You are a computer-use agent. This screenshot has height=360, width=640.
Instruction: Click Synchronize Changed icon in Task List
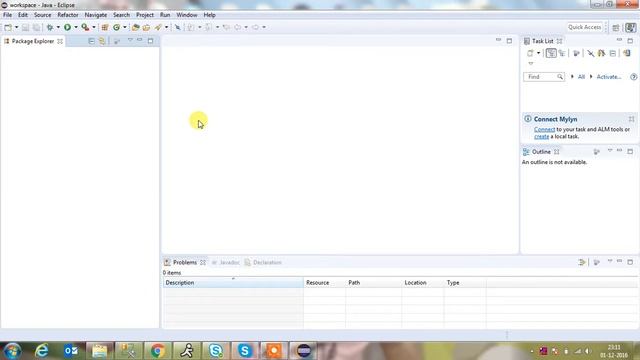coord(602,53)
